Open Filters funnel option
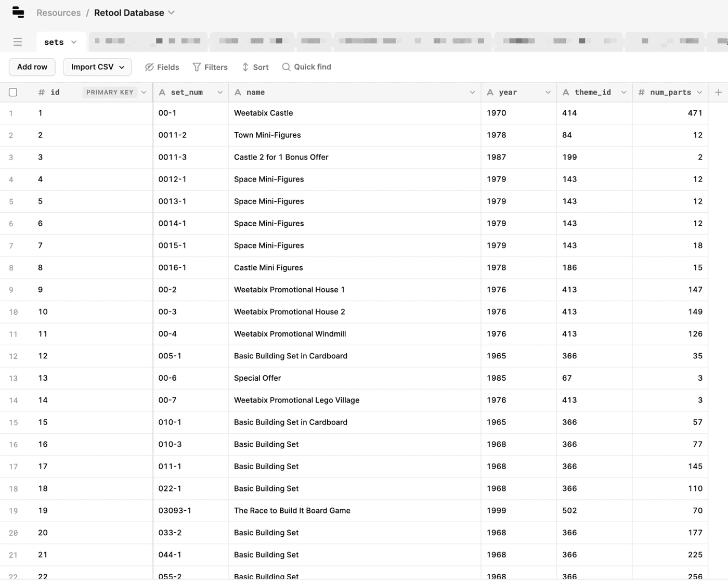Image resolution: width=728 pixels, height=581 pixels. [197, 67]
